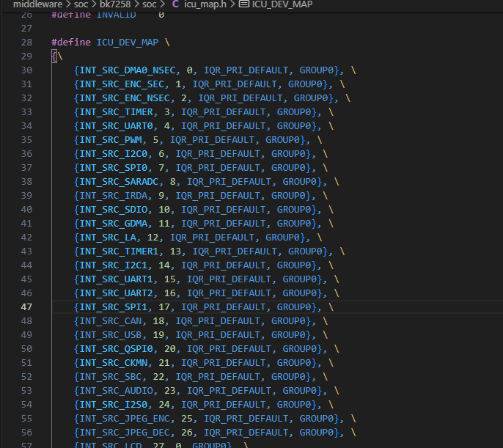The width and height of the screenshot is (503, 448).
Task: Click line number 47 in the gutter
Action: click(x=26, y=306)
